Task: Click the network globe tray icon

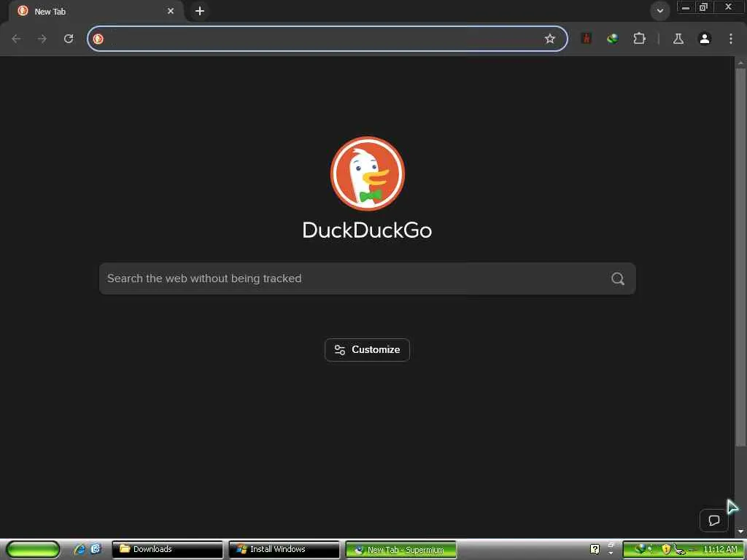Action: click(x=640, y=549)
